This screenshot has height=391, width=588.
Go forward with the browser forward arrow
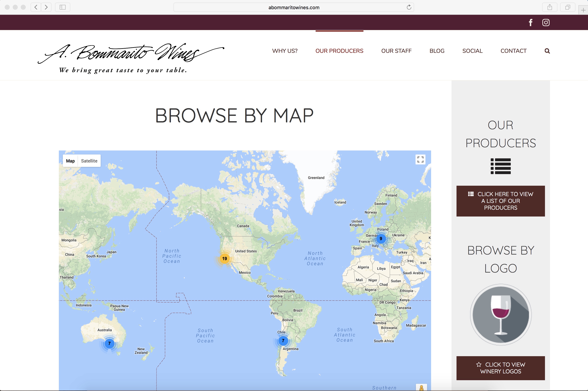coord(46,7)
